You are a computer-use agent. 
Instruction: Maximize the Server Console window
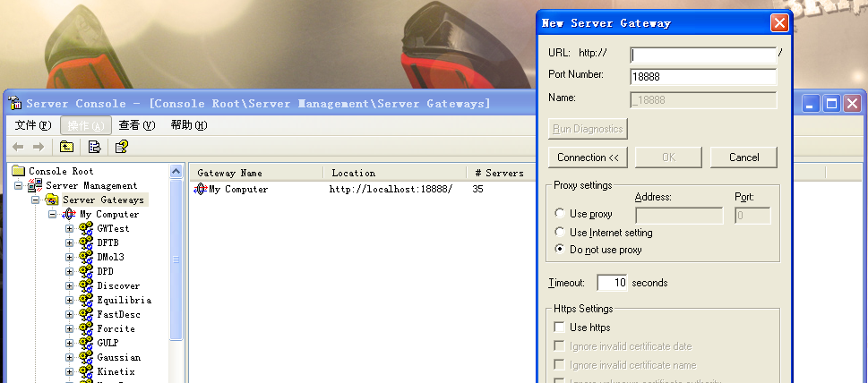coord(831,103)
